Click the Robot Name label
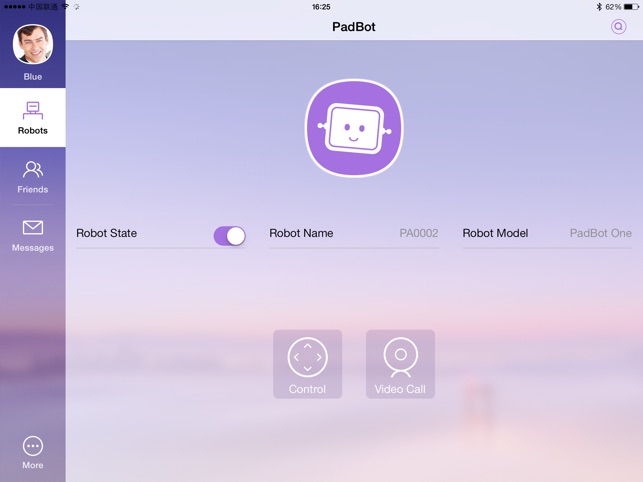 click(x=301, y=233)
